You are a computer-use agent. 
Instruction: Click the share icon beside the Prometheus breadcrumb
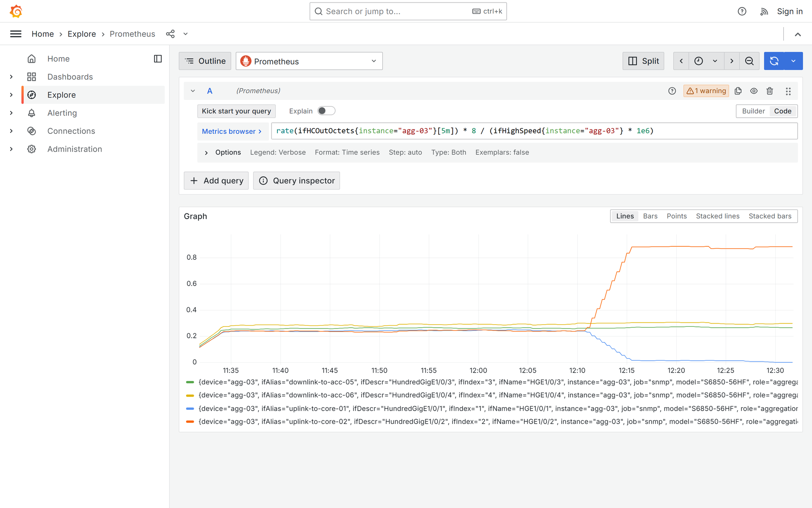(170, 34)
